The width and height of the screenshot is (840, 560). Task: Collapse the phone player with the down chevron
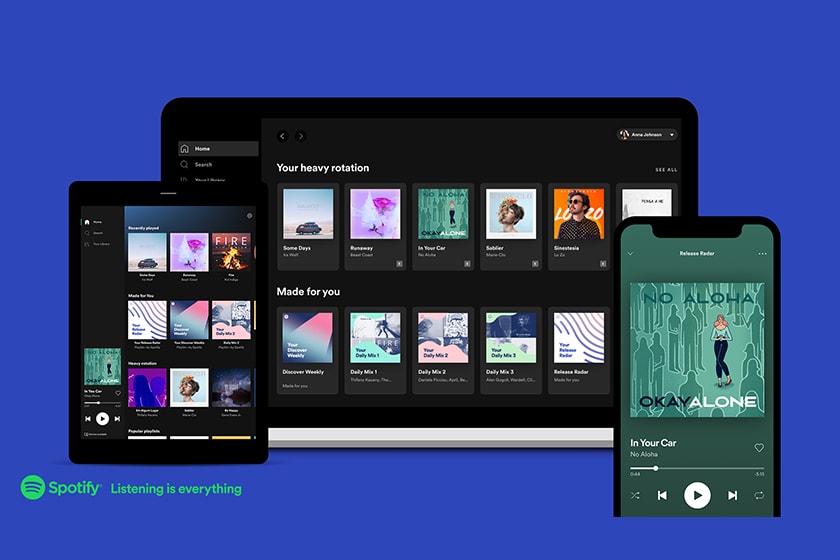[x=630, y=254]
